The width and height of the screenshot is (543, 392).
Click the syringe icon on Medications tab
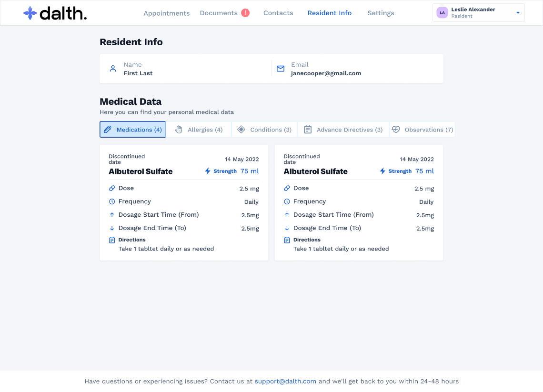pyautogui.click(x=108, y=130)
